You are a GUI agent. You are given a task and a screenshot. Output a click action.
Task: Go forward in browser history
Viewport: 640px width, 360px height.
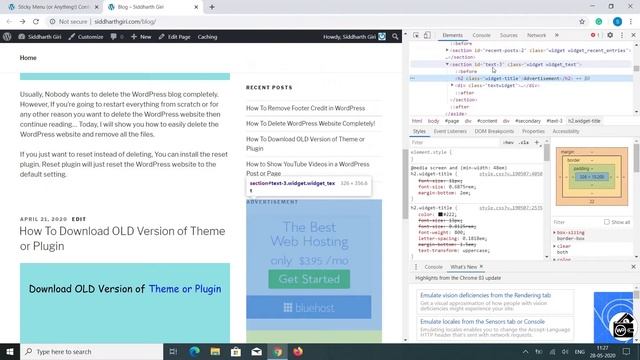[x=22, y=22]
